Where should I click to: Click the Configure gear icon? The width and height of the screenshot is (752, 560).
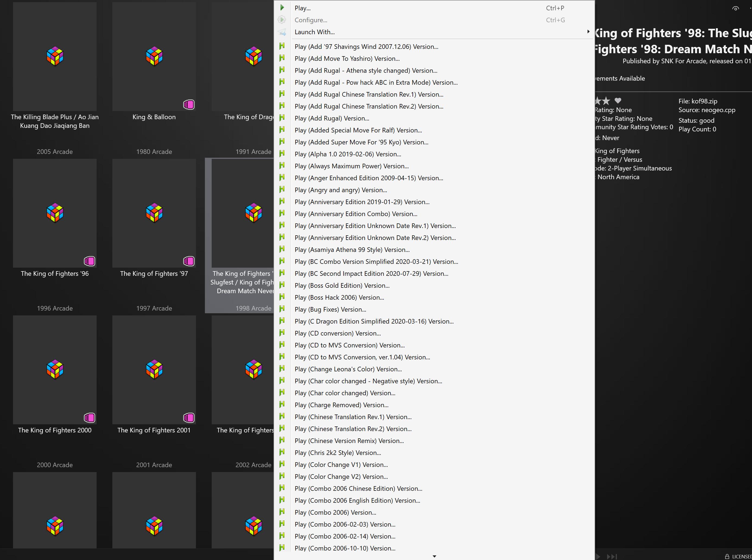point(282,20)
